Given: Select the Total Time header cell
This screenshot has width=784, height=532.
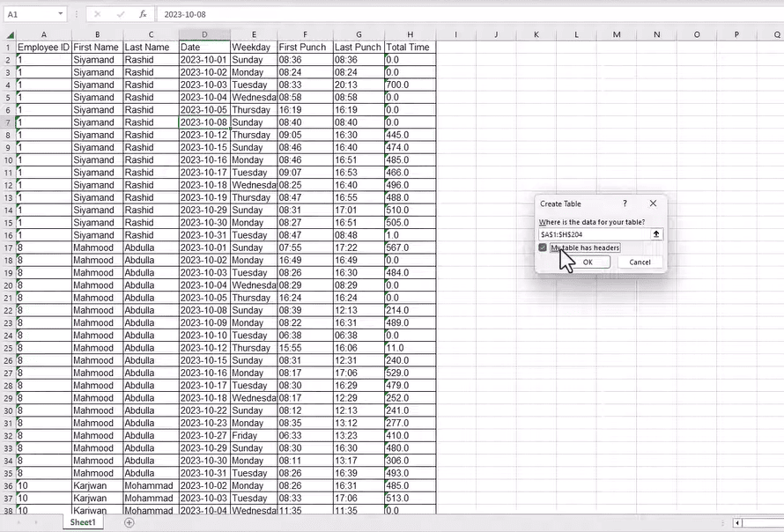Looking at the screenshot, I should tap(410, 47).
